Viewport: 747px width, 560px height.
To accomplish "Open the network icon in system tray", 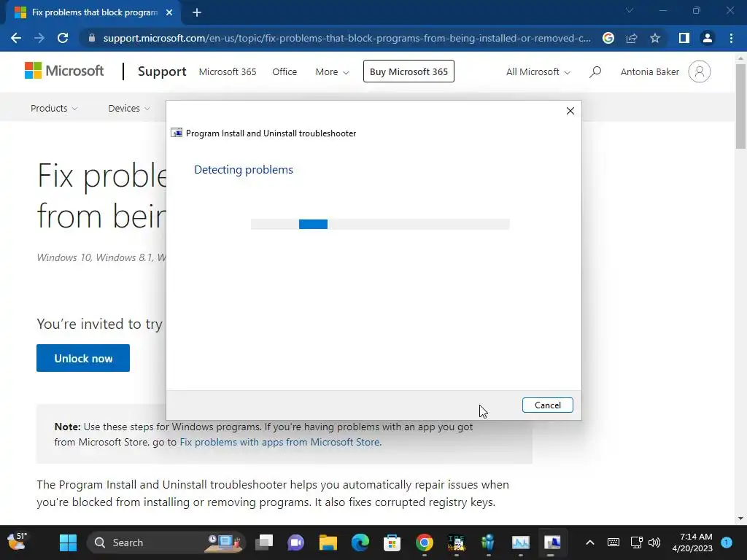I will [636, 542].
